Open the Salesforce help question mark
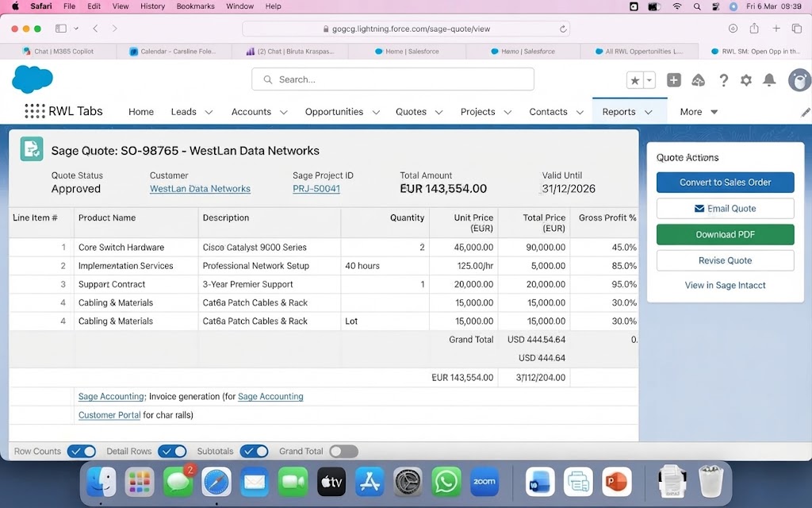The height and width of the screenshot is (508, 812). click(x=723, y=80)
